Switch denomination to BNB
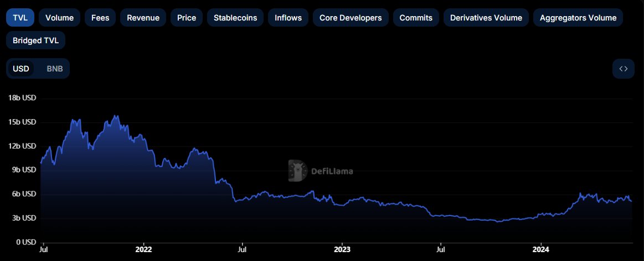The height and width of the screenshot is (261, 644). coord(55,69)
